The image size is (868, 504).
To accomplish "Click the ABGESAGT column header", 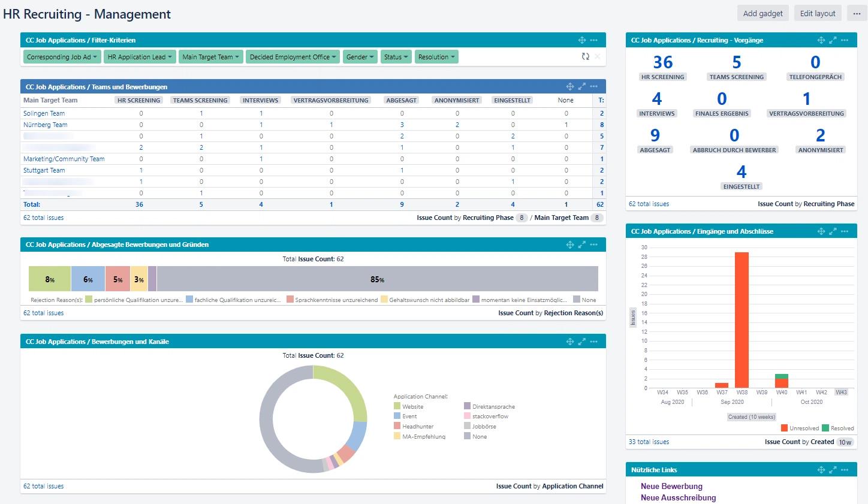I will pos(401,100).
